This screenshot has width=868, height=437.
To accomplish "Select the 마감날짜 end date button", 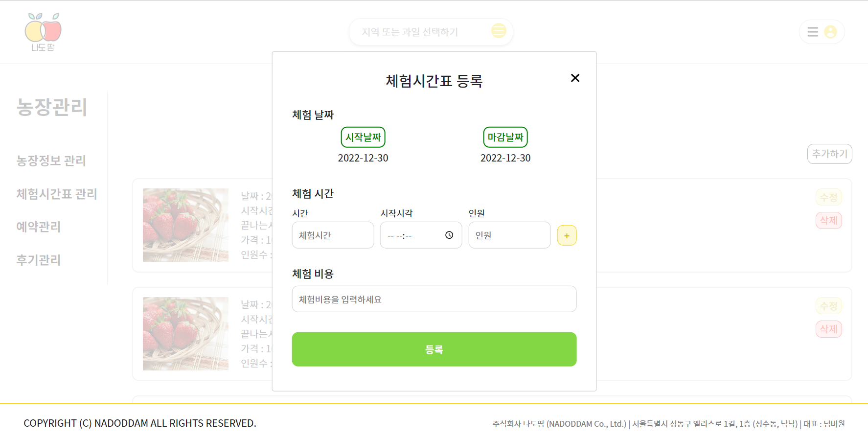I will [505, 137].
